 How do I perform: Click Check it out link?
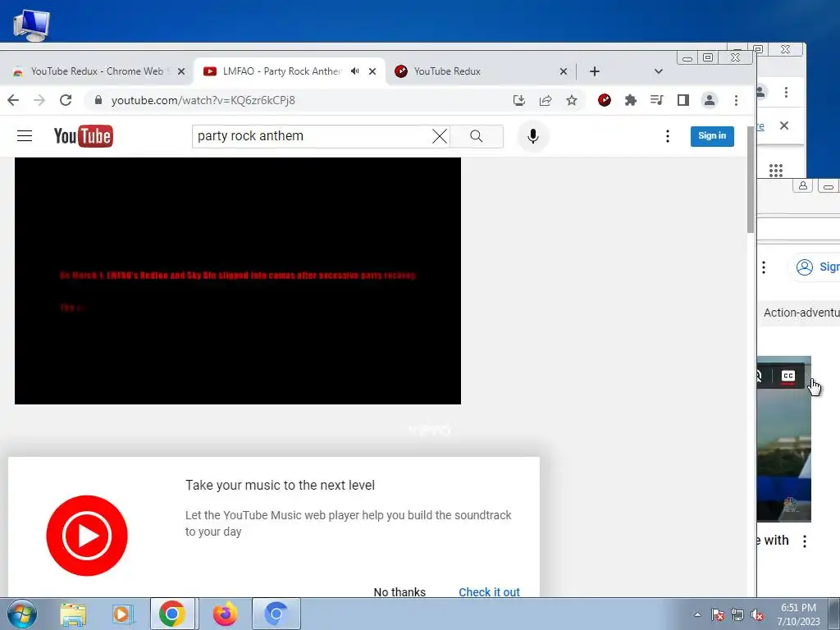[x=489, y=591]
